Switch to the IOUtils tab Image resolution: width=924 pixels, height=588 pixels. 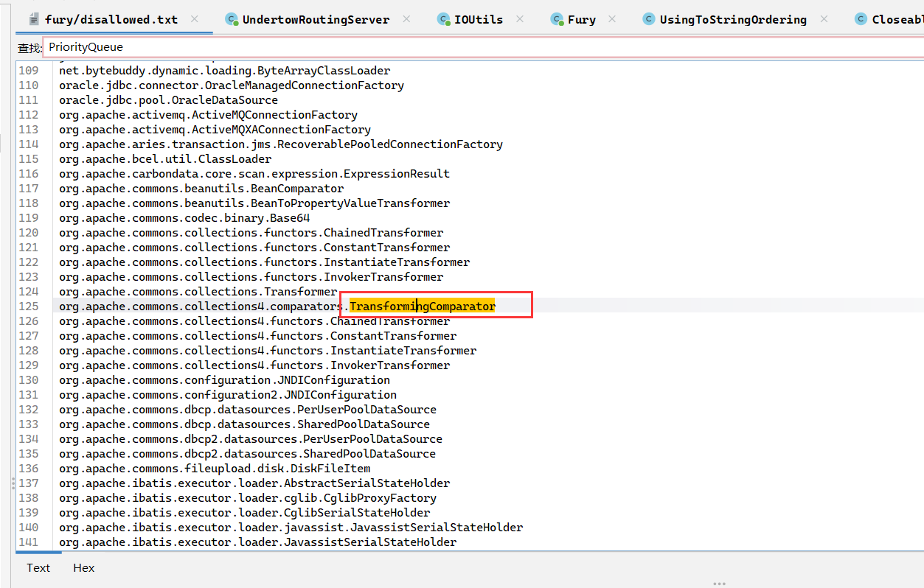point(478,20)
